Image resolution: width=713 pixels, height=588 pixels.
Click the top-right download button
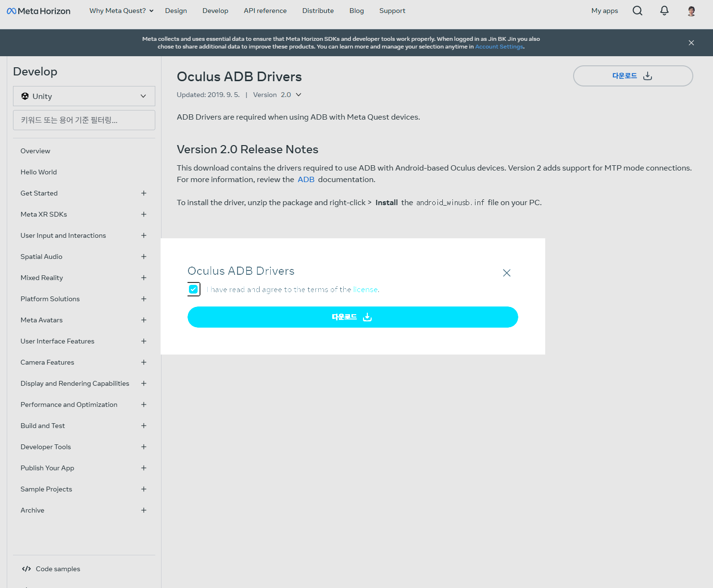coord(633,76)
